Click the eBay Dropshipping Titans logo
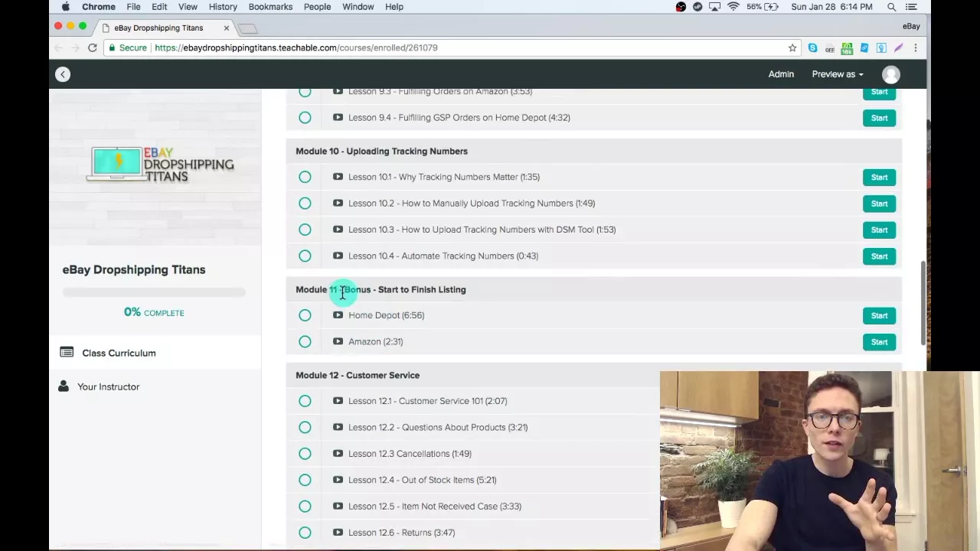Screen dimensions: 980x551 pyautogui.click(x=161, y=165)
